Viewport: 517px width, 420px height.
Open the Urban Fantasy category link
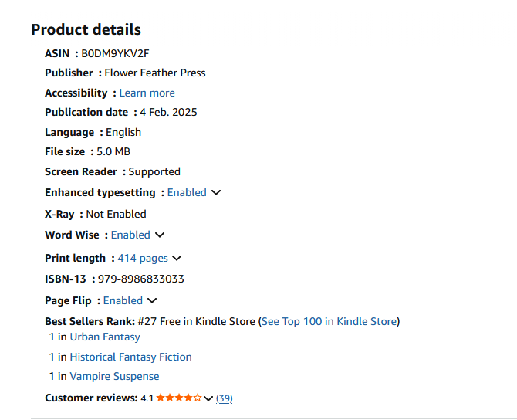[105, 337]
